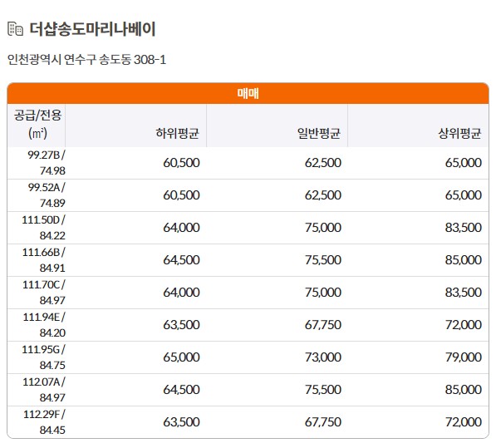Image resolution: width=496 pixels, height=448 pixels.
Task: Click 60,500 lower average in 99.27B row
Action: pyautogui.click(x=181, y=163)
